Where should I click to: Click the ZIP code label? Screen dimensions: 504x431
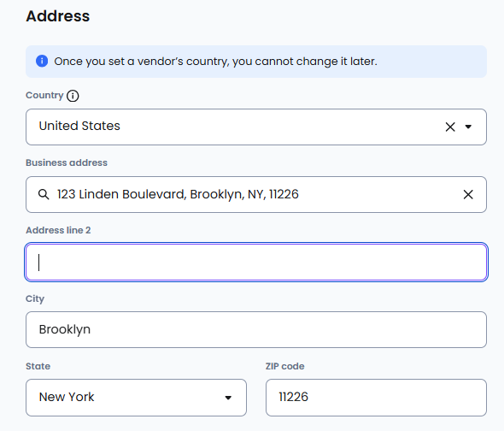tap(284, 366)
